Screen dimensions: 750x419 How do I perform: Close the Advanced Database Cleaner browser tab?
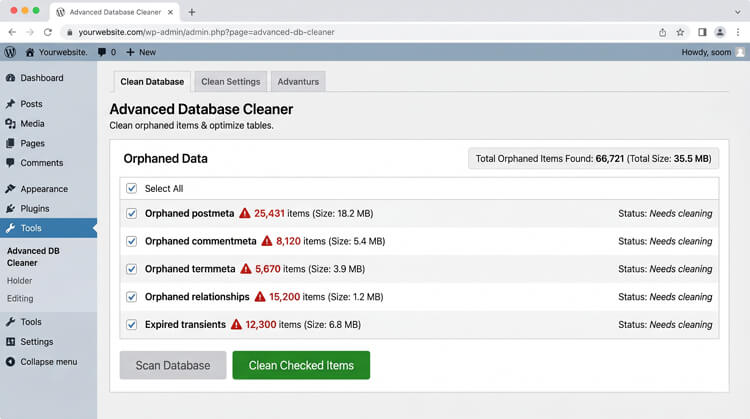(170, 12)
